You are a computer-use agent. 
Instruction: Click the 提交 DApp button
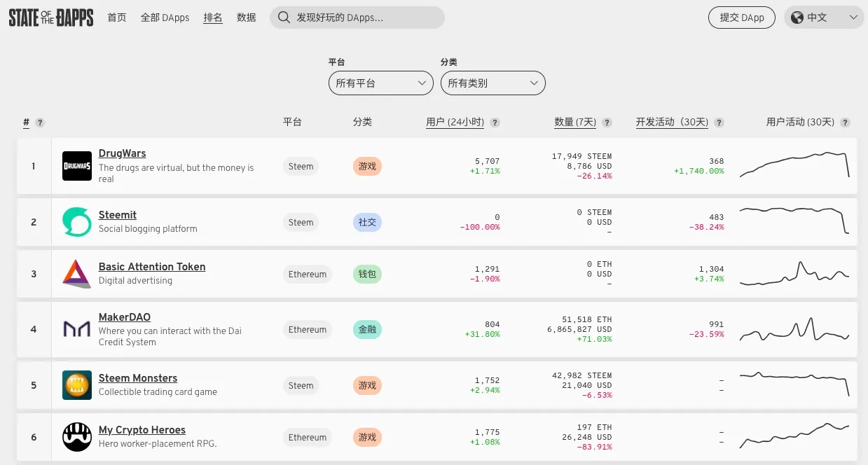(x=742, y=18)
